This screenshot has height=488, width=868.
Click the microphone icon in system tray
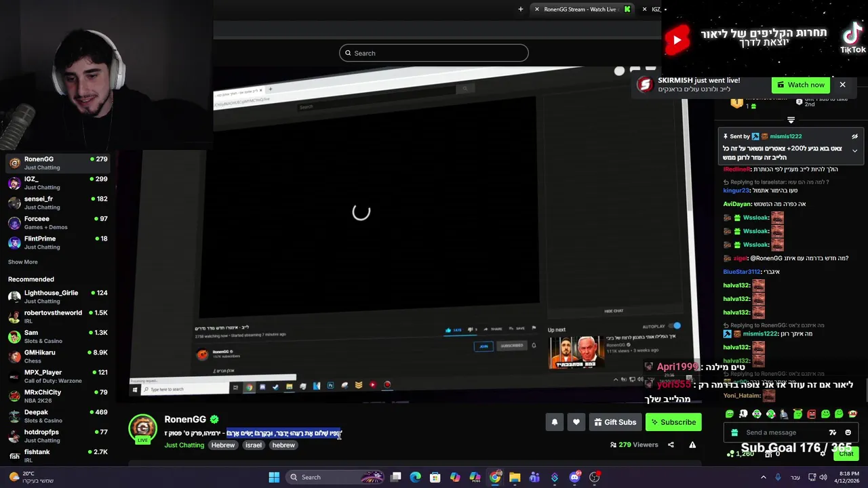click(x=778, y=477)
